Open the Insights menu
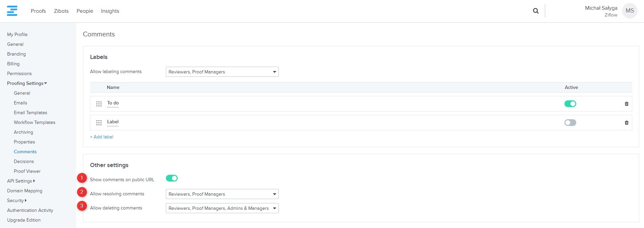This screenshot has width=644, height=228. 110,11
